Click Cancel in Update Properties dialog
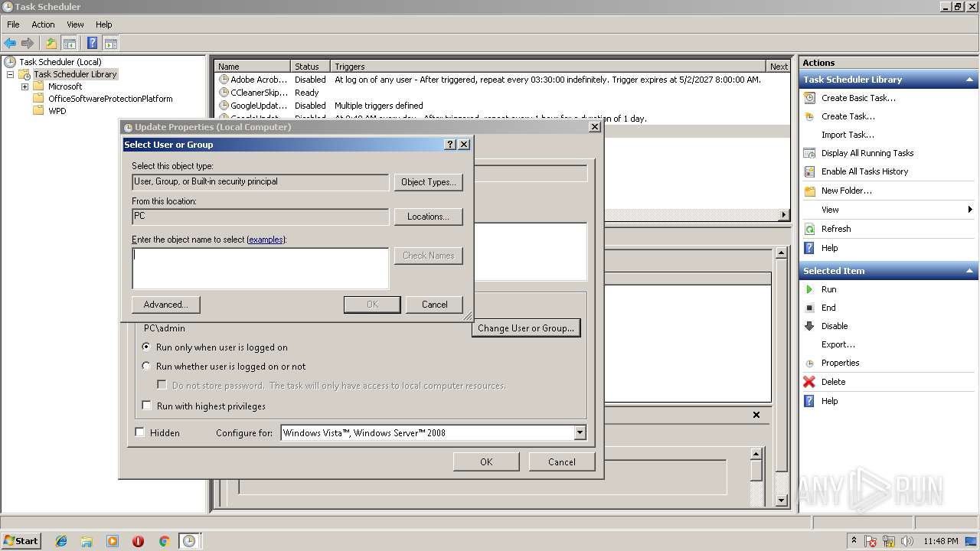This screenshot has height=551, width=980. 562,462
